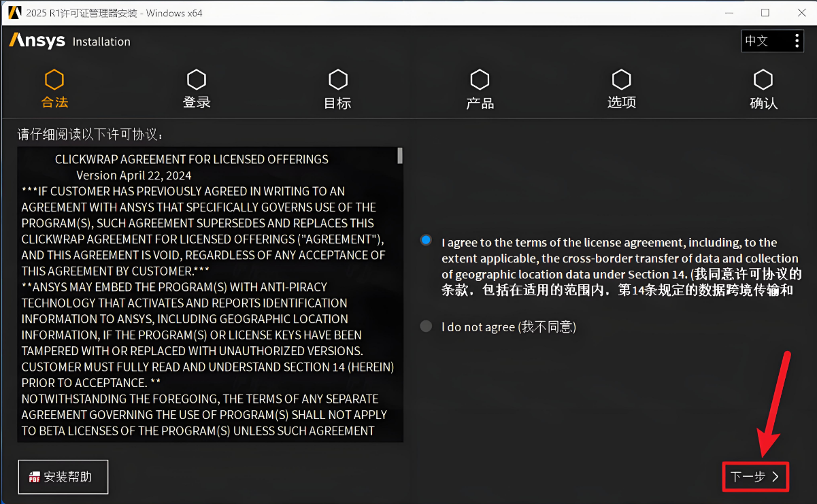Viewport: 817px width, 504px height.
Task: Maximize the installer window
Action: [x=765, y=13]
